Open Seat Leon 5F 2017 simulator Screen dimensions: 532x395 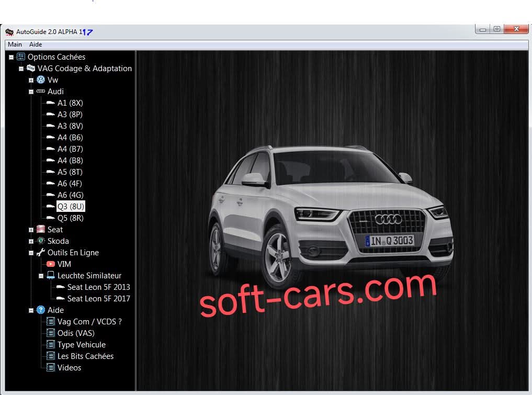click(x=99, y=299)
